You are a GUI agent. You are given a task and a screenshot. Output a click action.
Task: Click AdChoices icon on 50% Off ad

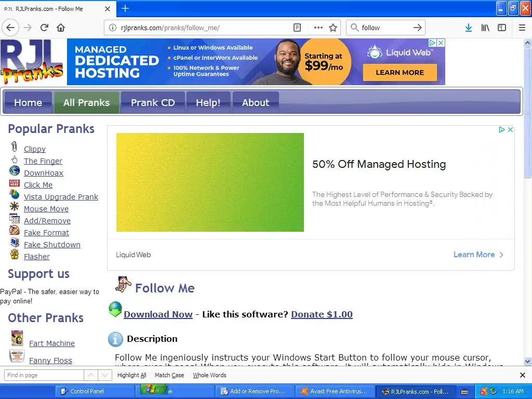[x=502, y=129]
